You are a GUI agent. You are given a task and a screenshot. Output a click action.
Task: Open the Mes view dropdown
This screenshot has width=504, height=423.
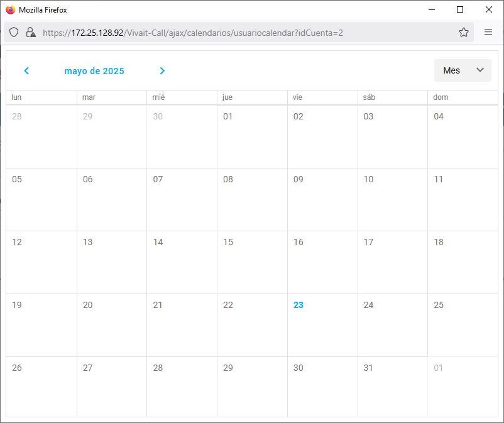(x=463, y=70)
